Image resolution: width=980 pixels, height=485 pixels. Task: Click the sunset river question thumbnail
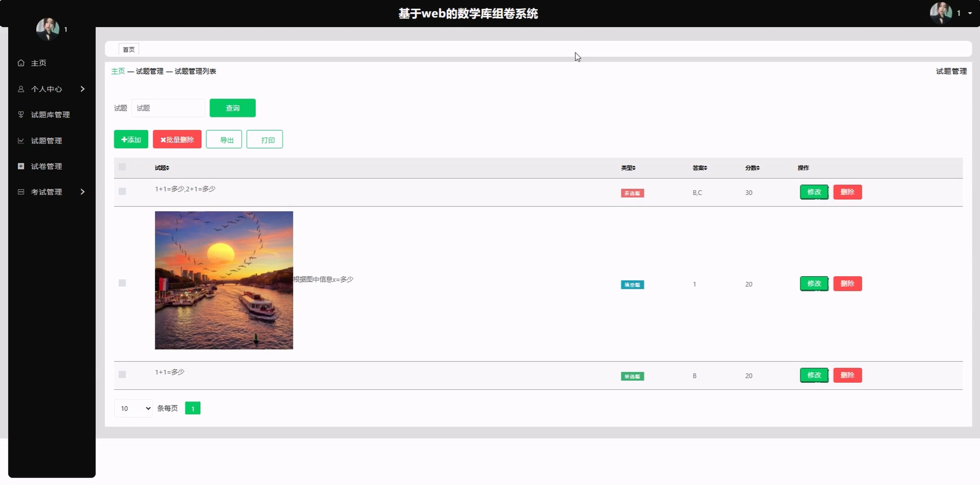[224, 280]
